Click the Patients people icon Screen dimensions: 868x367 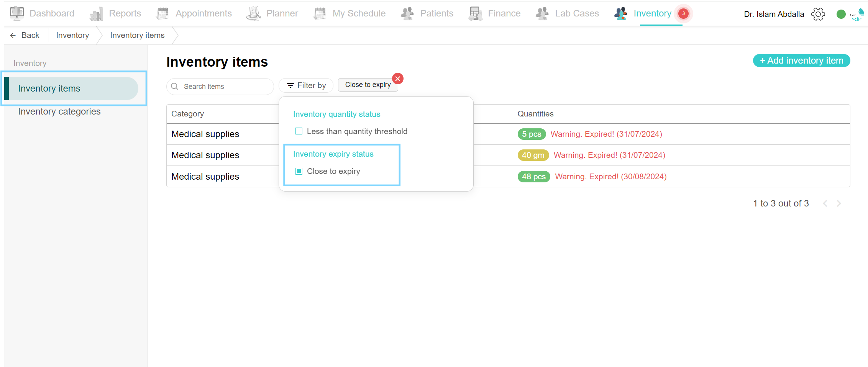407,14
